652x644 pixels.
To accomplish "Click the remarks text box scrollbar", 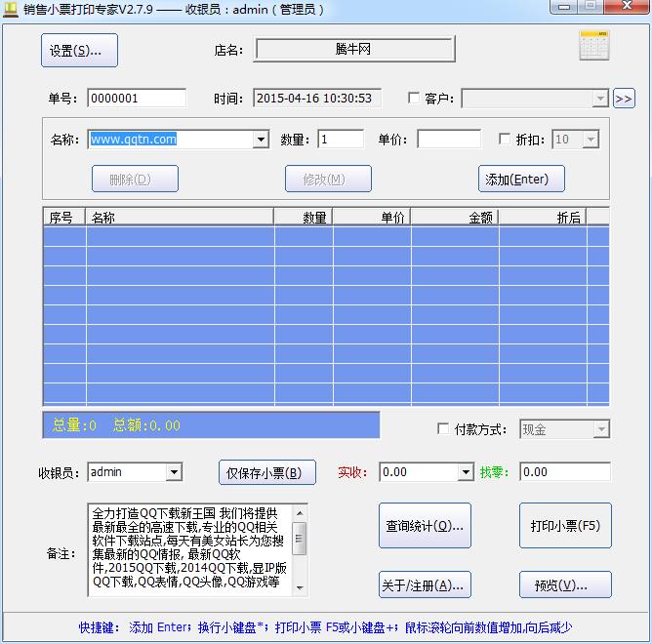I will pos(300,549).
